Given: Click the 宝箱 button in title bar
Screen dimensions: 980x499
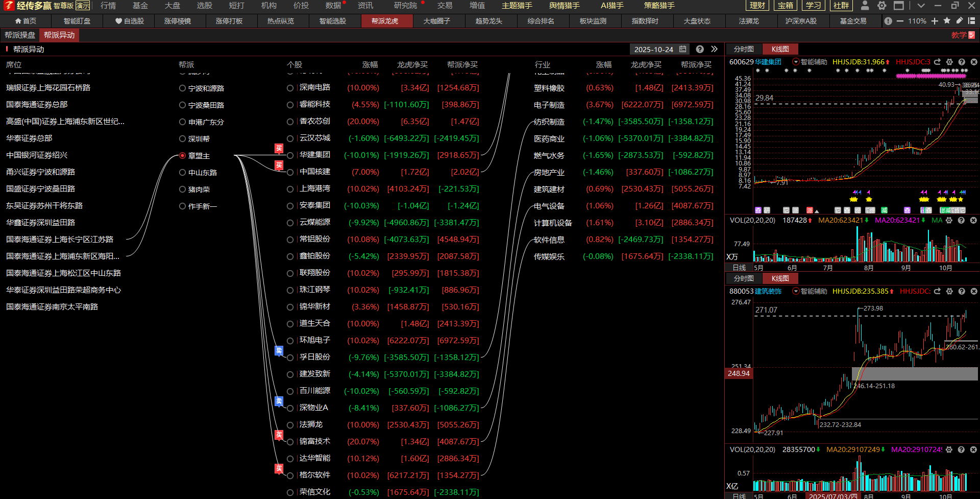Looking at the screenshot, I should pos(786,6).
